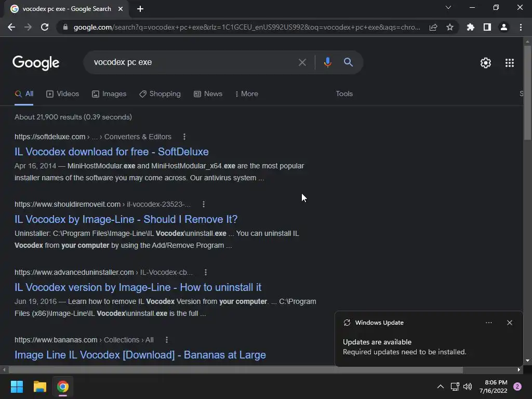The height and width of the screenshot is (399, 532).
Task: Open the volume speaker tray icon
Action: 468,387
